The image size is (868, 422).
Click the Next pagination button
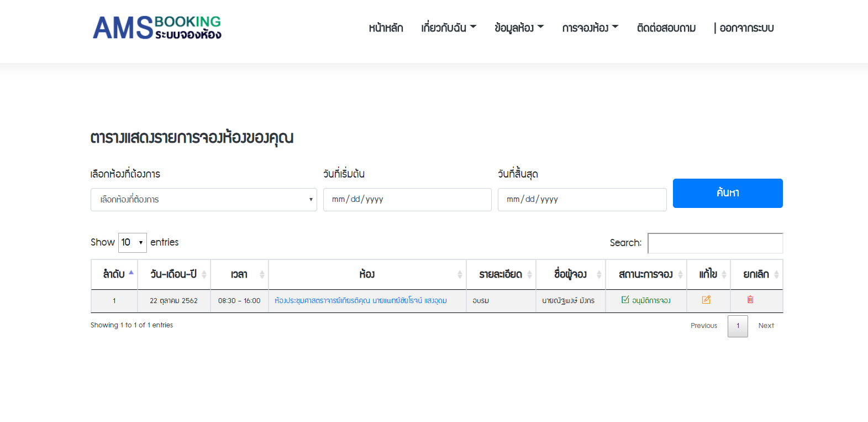pyautogui.click(x=766, y=326)
